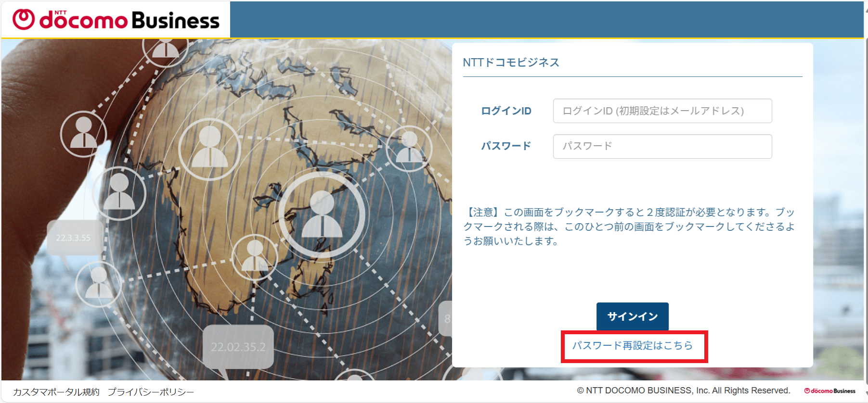Click the docomo Business logo in header
This screenshot has width=868, height=403.
[116, 20]
